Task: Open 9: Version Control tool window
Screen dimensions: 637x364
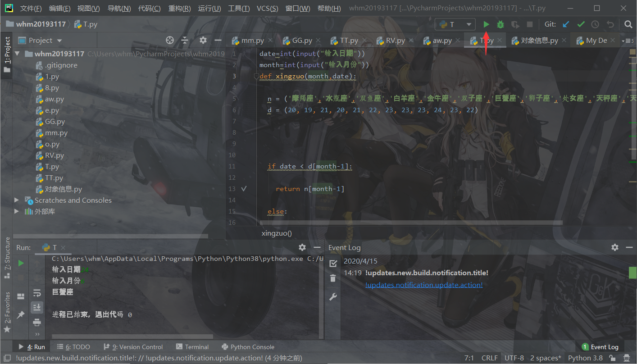Action: 133,347
